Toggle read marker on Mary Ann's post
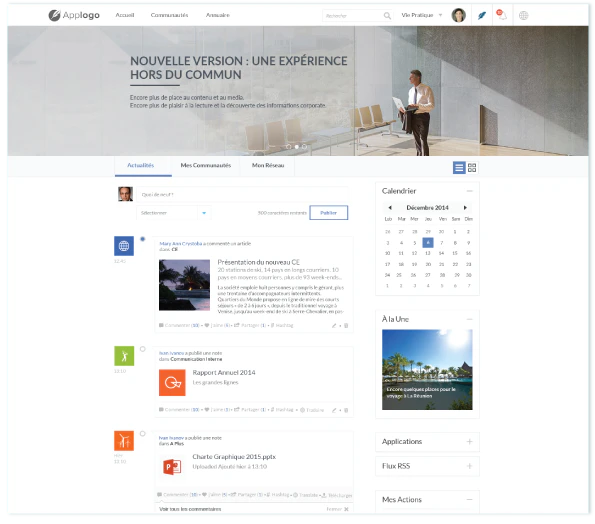The image size is (595, 524). tap(143, 239)
